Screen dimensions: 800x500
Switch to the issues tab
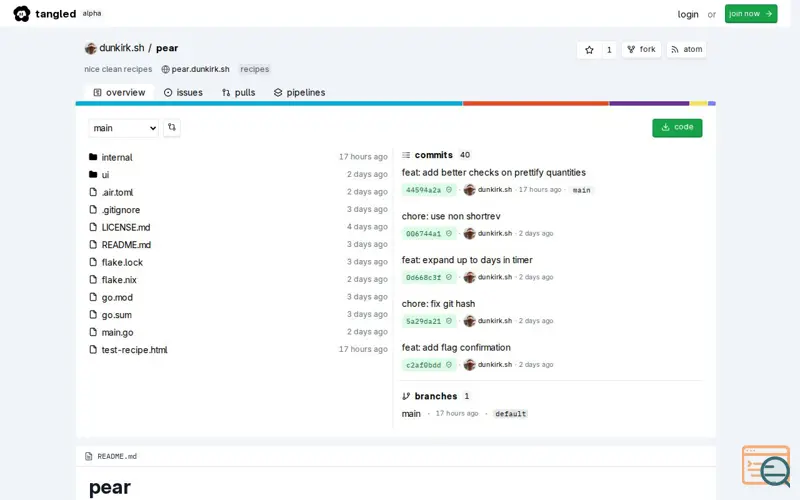(183, 92)
